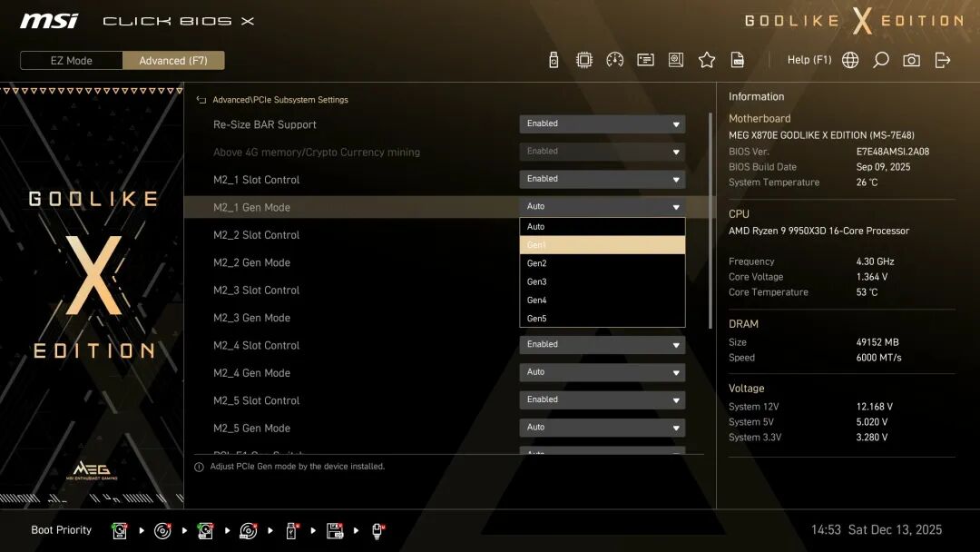Click the 14:53 Sat Dec 13, 2025 clock
The width and height of the screenshot is (980, 552).
coord(877,530)
